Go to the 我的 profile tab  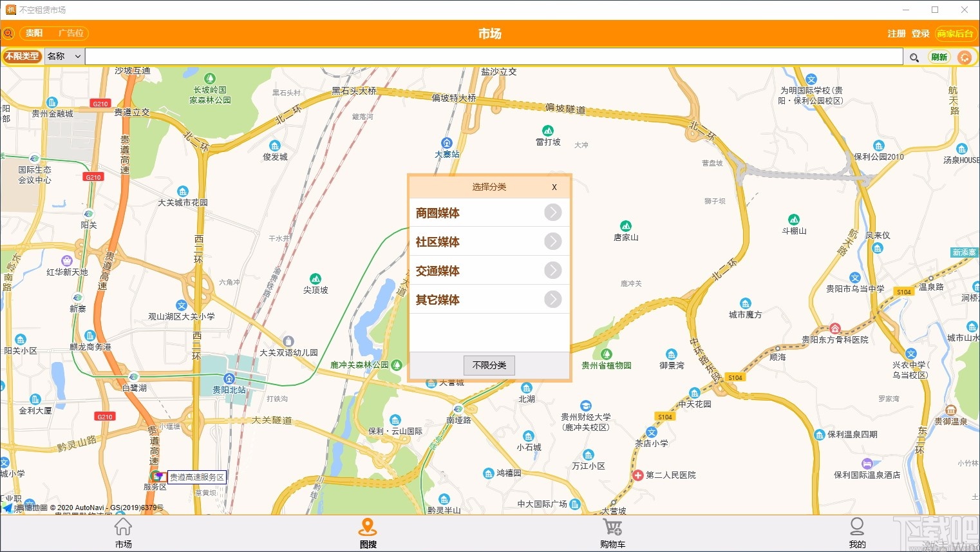[857, 534]
